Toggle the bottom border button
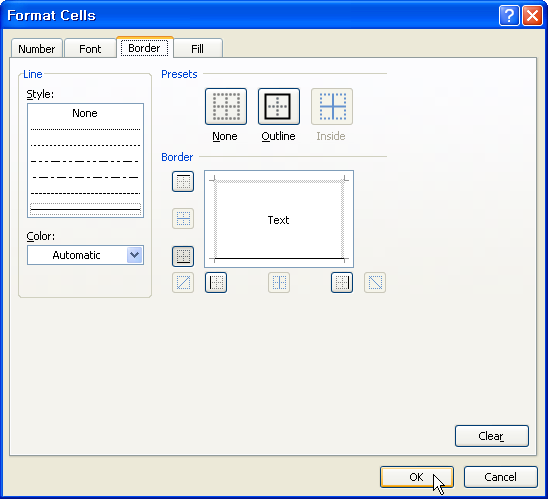This screenshot has width=548, height=499. [183, 256]
